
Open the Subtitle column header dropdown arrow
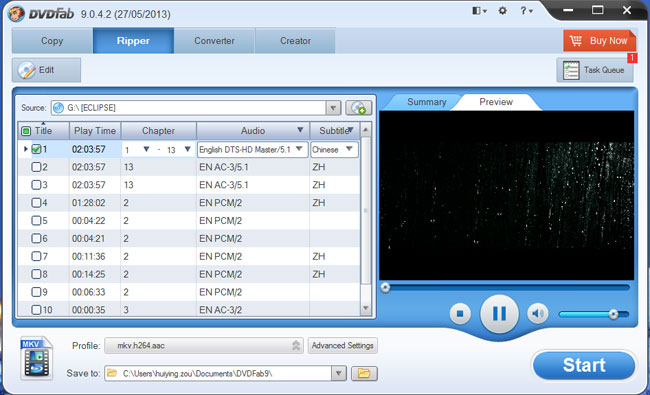351,130
